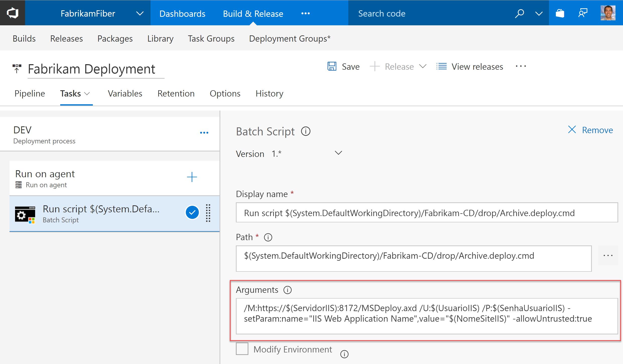
Task: Show the Modify Environment info icon
Action: point(344,354)
